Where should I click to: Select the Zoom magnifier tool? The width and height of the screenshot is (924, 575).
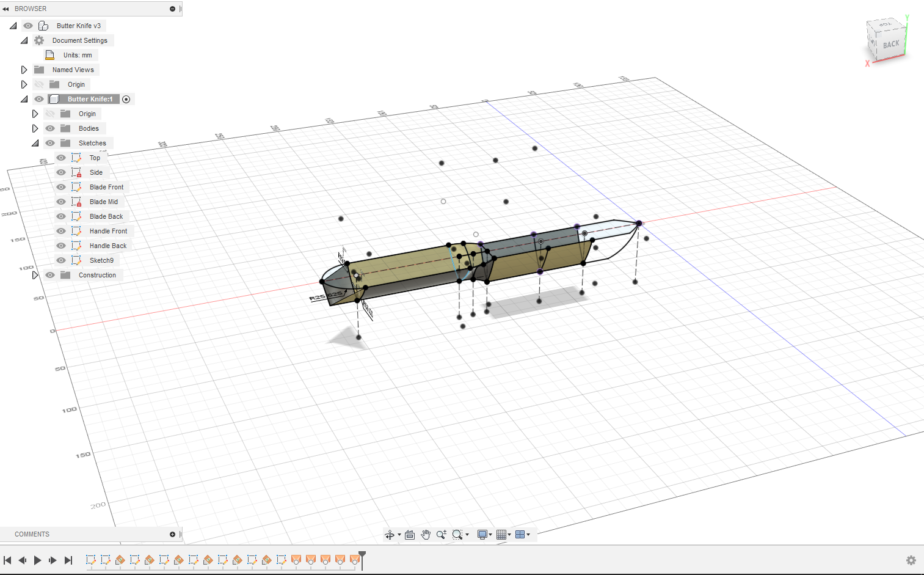point(442,535)
